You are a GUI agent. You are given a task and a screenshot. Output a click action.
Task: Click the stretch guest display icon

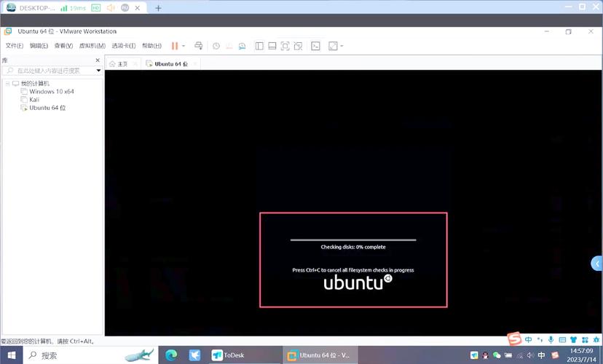[x=333, y=46]
